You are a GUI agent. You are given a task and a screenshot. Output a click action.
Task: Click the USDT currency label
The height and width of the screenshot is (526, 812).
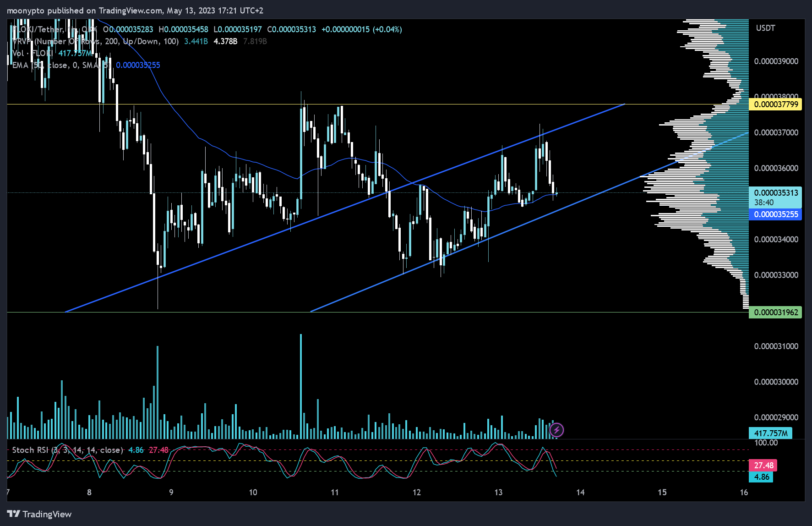coord(765,28)
